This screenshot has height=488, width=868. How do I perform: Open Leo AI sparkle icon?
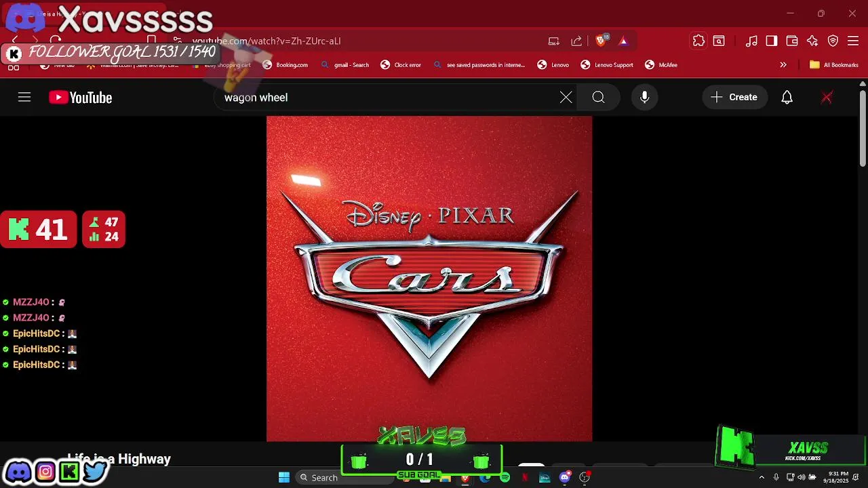point(812,41)
